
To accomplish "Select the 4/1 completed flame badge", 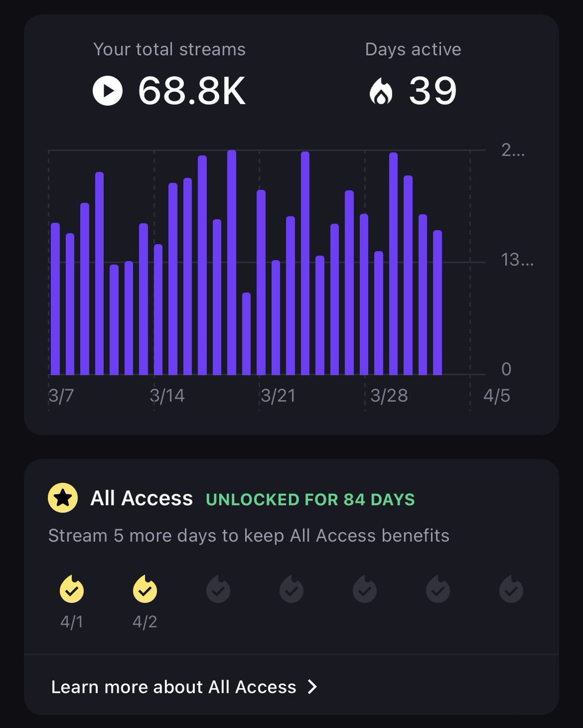I will tap(72, 588).
